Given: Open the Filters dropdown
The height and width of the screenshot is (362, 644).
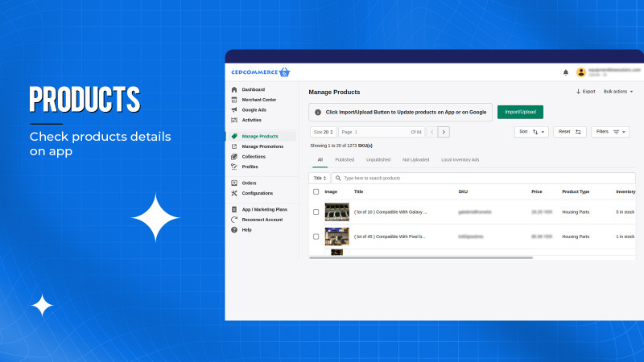Looking at the screenshot, I should coord(610,131).
